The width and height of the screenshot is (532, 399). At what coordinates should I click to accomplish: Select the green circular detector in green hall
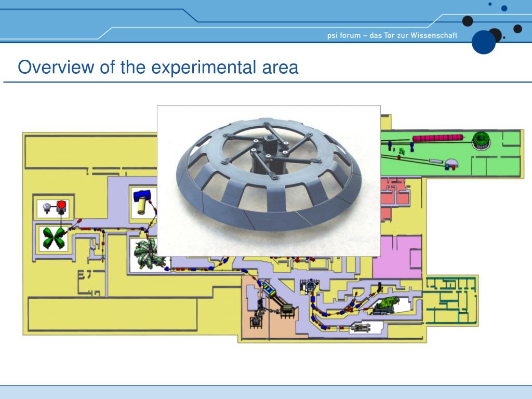point(481,140)
